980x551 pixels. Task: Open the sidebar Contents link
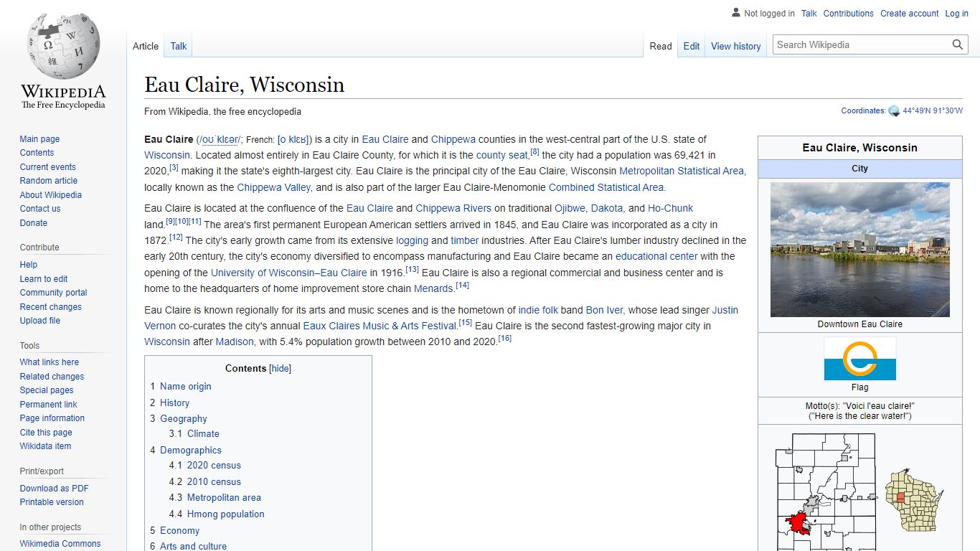click(37, 153)
